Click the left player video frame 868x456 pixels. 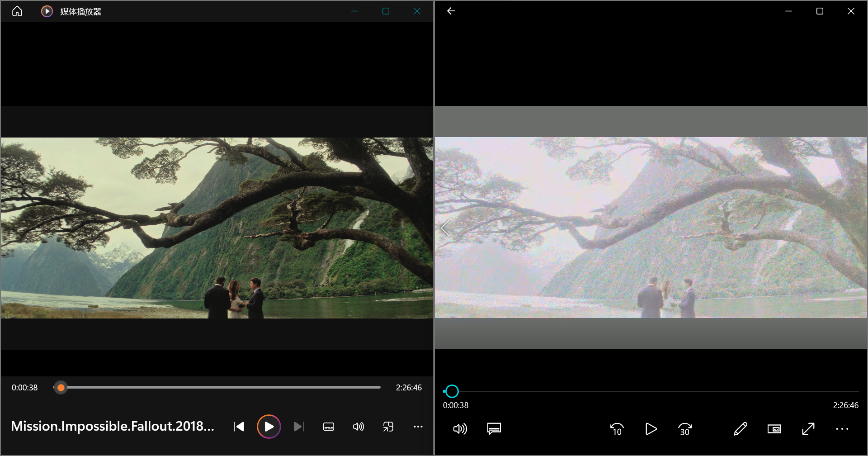[x=217, y=228]
